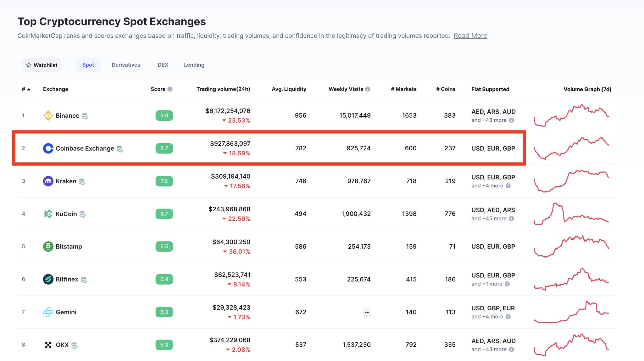Click Binance score badge 9.9
The height and width of the screenshot is (361, 644).
(164, 115)
